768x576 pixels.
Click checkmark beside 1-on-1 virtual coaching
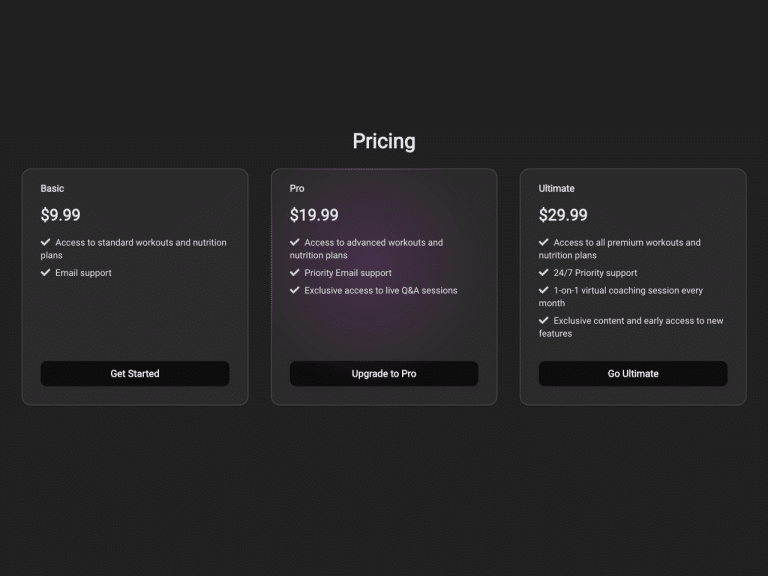click(x=544, y=290)
